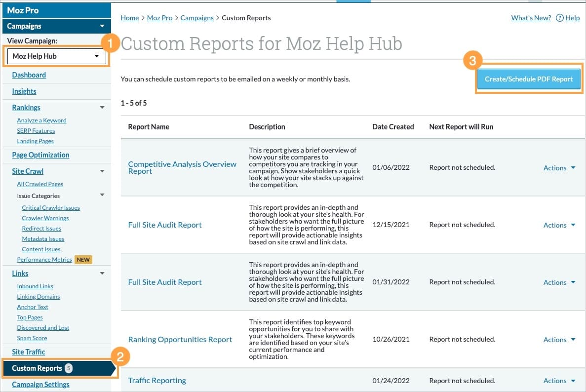Expand the Rankings section in the sidebar

(103, 107)
